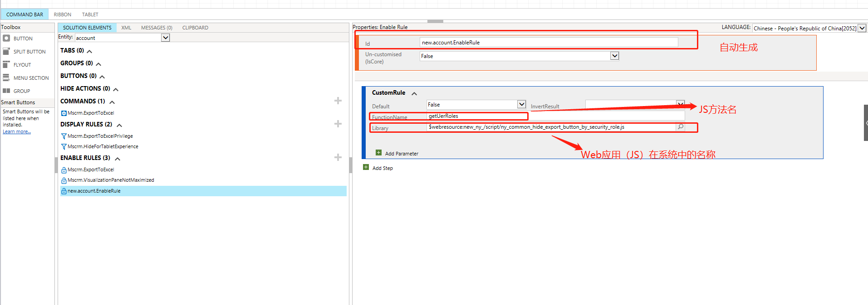Select the Group toolbox icon
This screenshot has width=868, height=305.
(x=6, y=91)
